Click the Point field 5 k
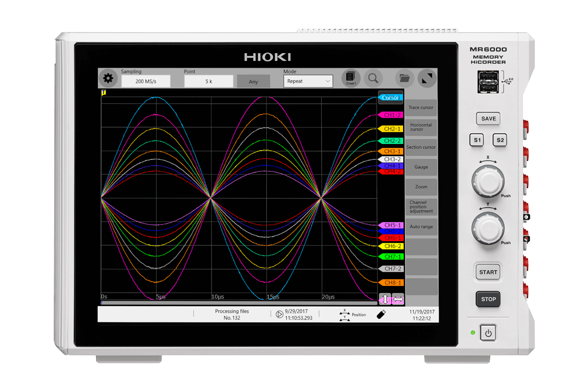The width and height of the screenshot is (588, 392). pos(209,81)
